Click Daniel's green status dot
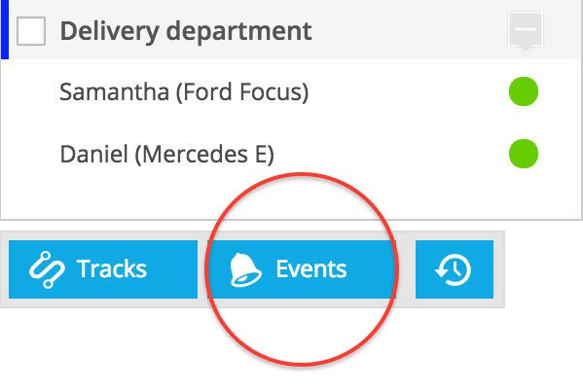This screenshot has width=583, height=392. click(524, 154)
